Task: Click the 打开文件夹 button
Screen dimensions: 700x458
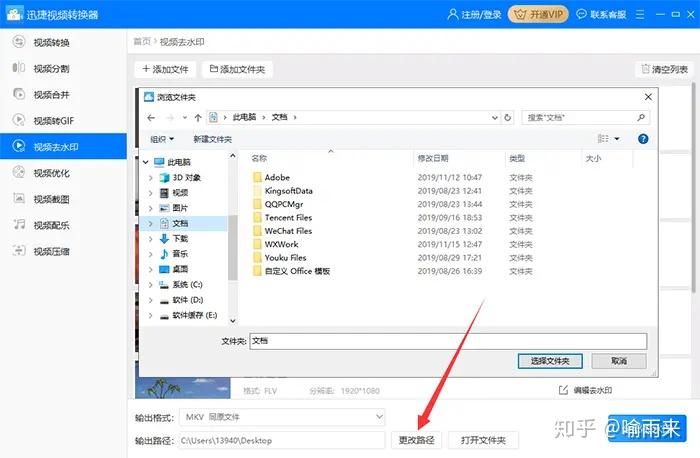Action: pos(483,441)
